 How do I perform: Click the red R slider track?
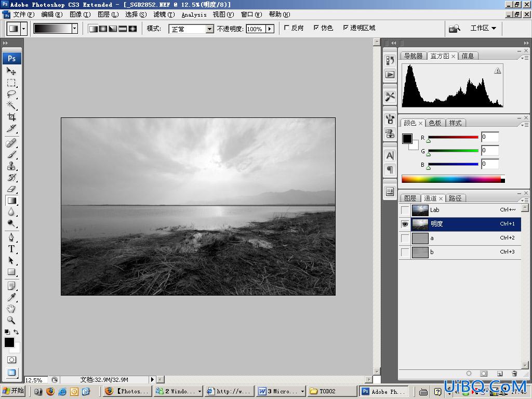453,137
